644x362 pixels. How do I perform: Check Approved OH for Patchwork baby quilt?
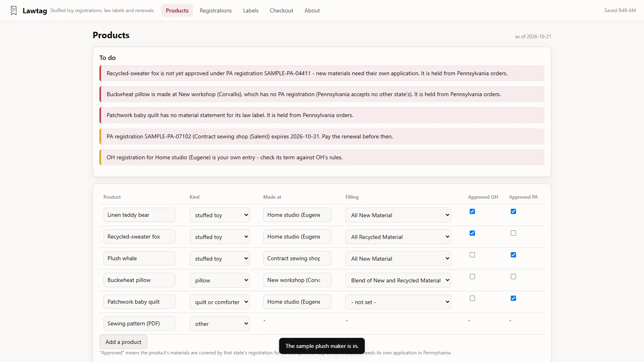click(x=472, y=298)
